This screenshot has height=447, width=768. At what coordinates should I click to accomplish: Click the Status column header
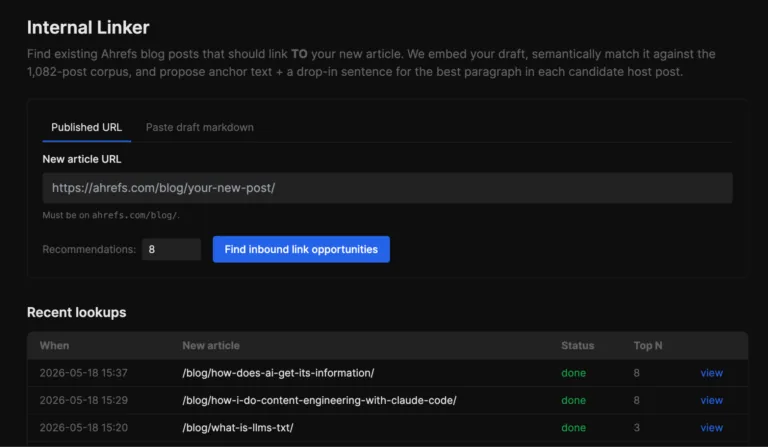(577, 346)
